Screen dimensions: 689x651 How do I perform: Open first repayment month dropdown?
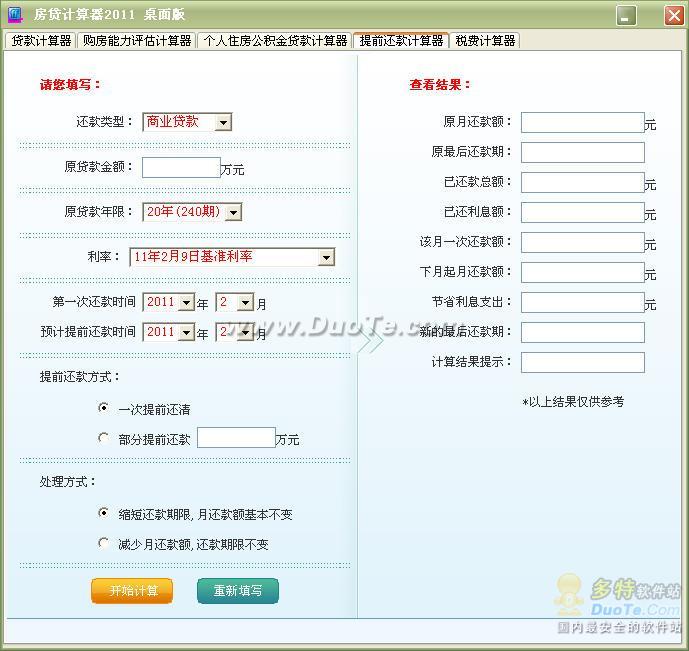246,303
